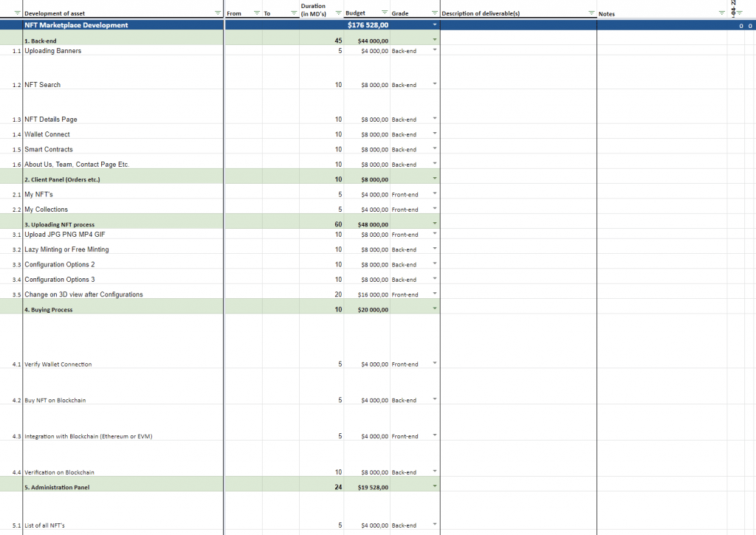
Task: Select the $44 000,00 Back-end budget cell
Action: (367, 38)
